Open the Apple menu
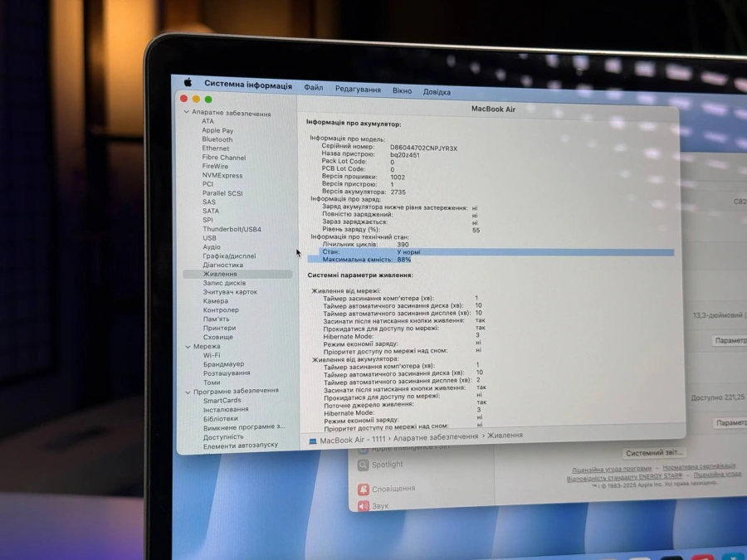Image resolution: width=747 pixels, height=560 pixels. point(188,82)
